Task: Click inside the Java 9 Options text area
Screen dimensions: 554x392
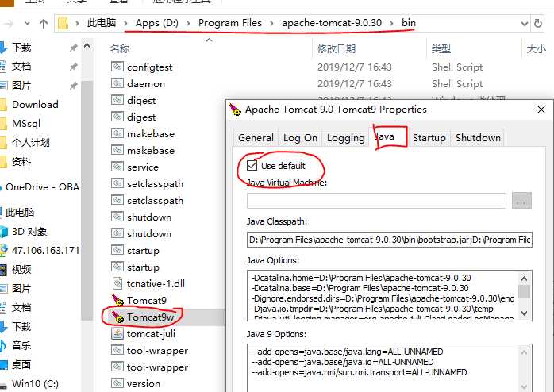Action: tap(383, 367)
